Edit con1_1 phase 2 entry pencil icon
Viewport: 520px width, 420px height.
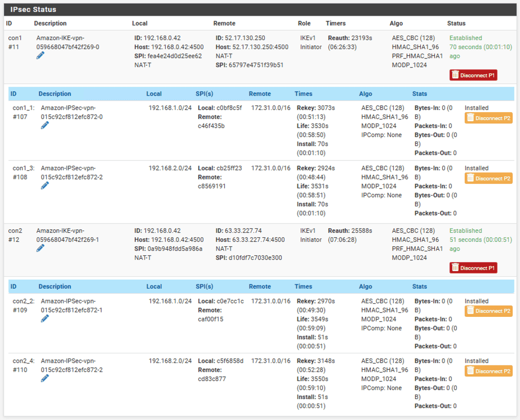click(x=45, y=125)
